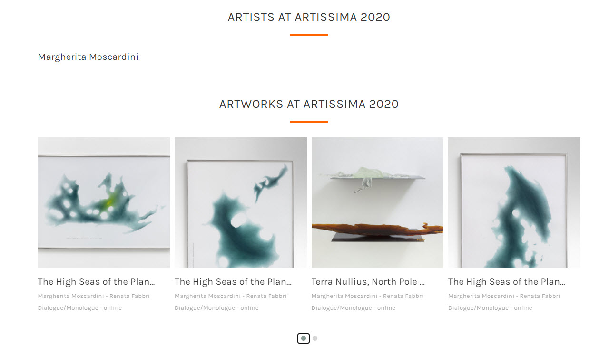Image resolution: width=609 pixels, height=364 pixels.
Task: Click the Artworks at Artissima 2020 heading
Action: click(309, 104)
